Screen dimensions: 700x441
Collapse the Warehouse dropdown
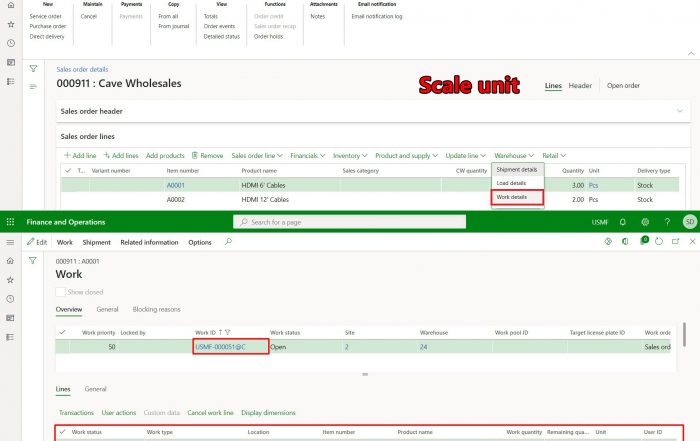coord(514,155)
